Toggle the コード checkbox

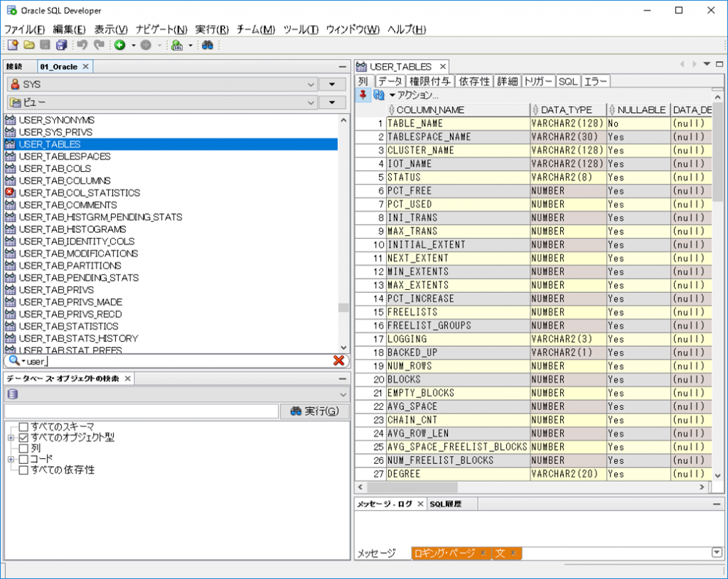pos(23,460)
